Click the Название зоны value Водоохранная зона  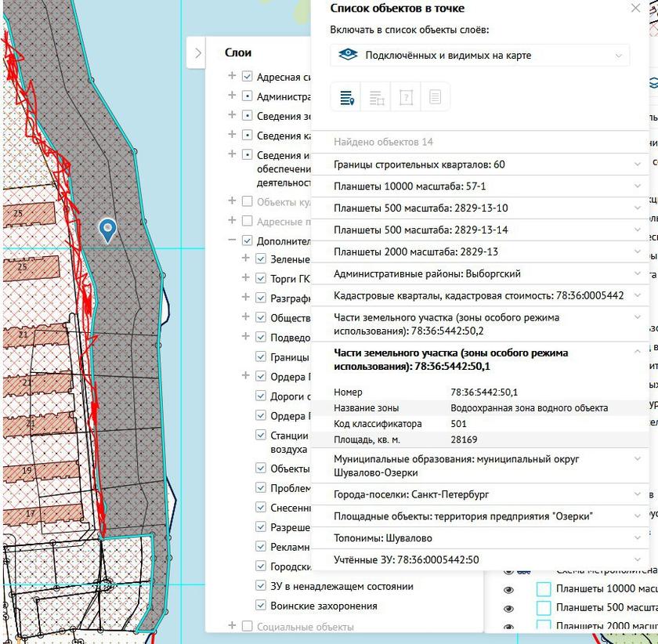[529, 408]
